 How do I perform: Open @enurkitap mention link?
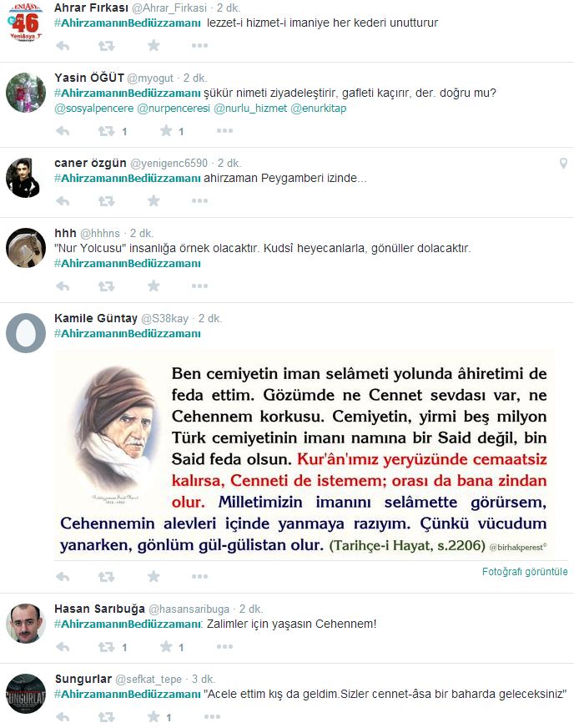click(319, 109)
